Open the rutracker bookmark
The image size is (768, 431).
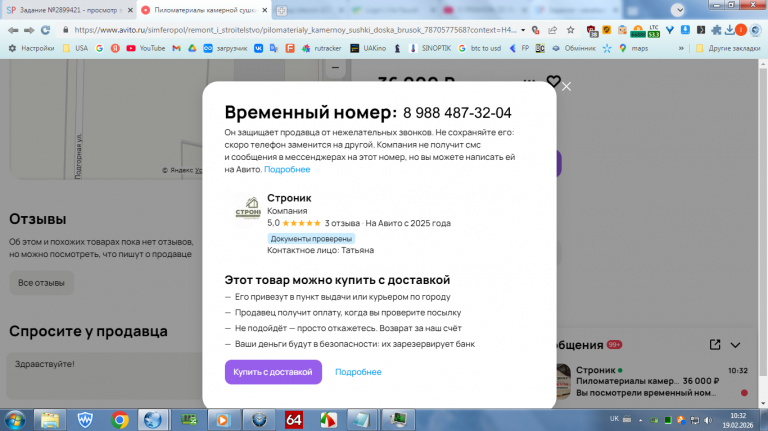coord(321,48)
